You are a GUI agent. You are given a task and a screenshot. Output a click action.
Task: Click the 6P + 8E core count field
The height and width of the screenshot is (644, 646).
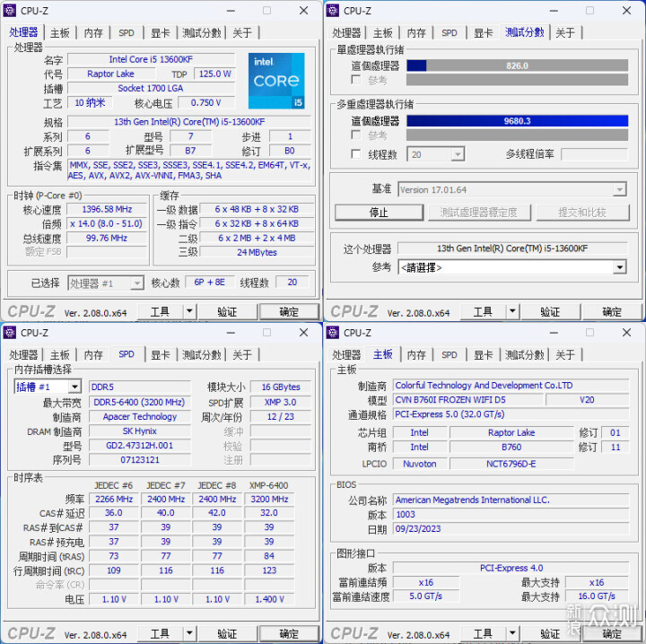(210, 282)
